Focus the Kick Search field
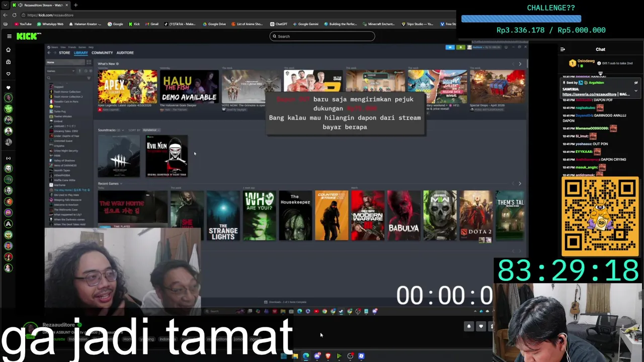 click(322, 36)
